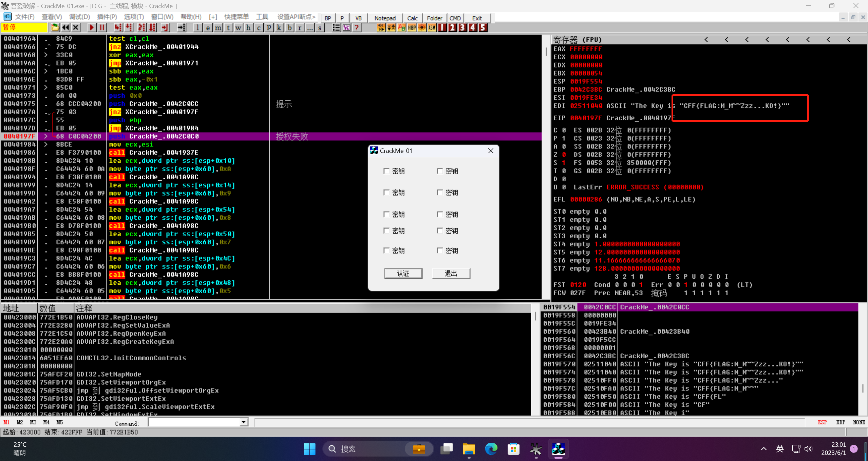Open the 插件(P) plugins menu
The height and width of the screenshot is (461, 868).
point(107,17)
